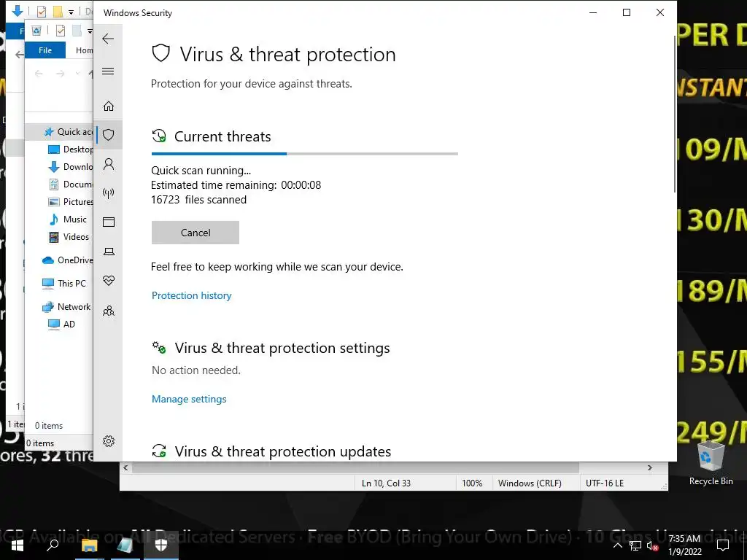The image size is (747, 560).
Task: Cancel the running quick scan
Action: (196, 233)
